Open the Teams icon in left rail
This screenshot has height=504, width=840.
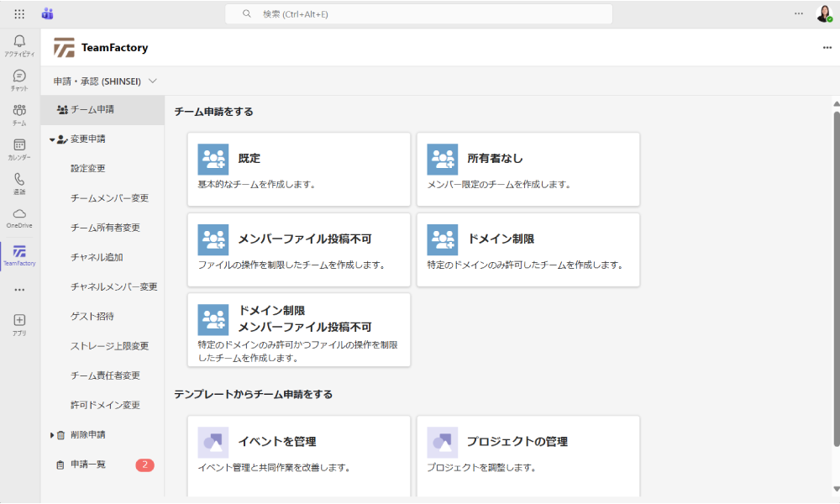click(x=19, y=112)
